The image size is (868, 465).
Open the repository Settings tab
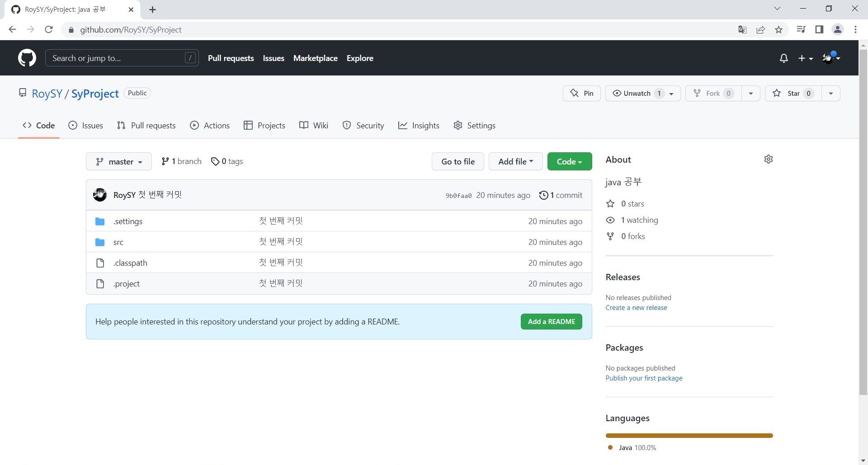(474, 126)
